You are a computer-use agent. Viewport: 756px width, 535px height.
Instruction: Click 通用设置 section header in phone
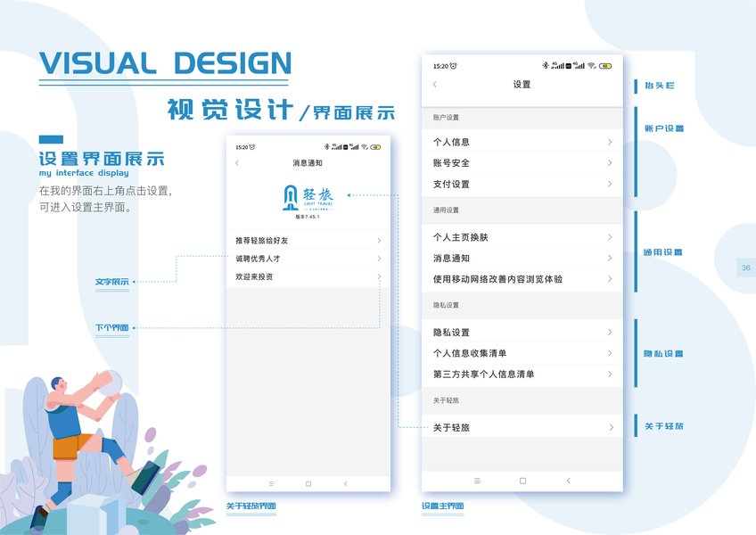tap(446, 210)
